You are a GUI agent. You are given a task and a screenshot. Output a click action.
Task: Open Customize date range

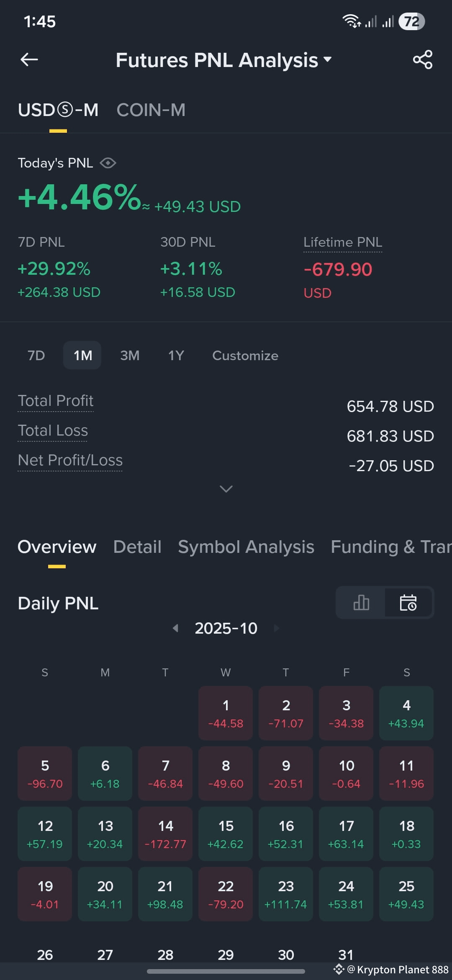click(x=245, y=355)
